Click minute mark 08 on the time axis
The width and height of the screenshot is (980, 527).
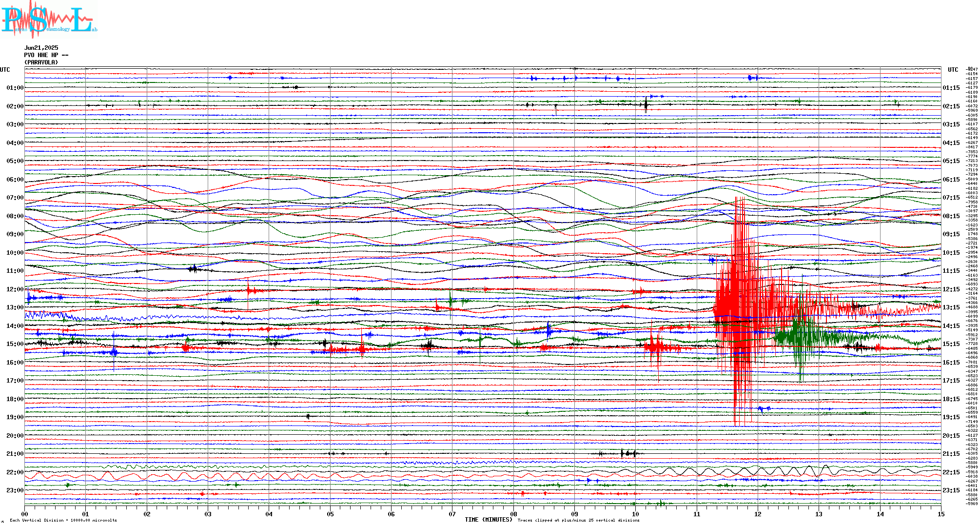513,514
